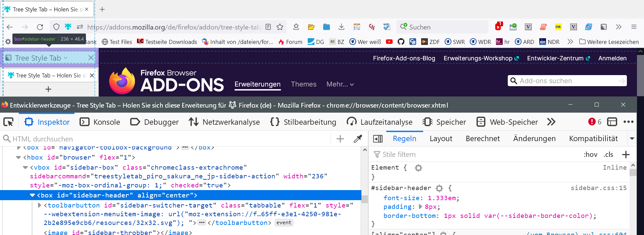Click the yellow CSS extension icon
Viewport: 644px width, 235px height.
pyautogui.click(x=558, y=27)
